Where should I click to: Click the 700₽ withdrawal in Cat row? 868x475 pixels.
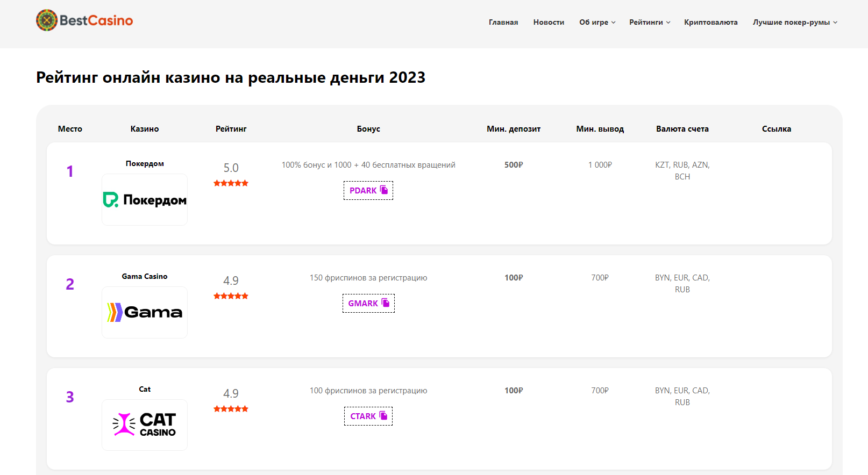pos(600,391)
